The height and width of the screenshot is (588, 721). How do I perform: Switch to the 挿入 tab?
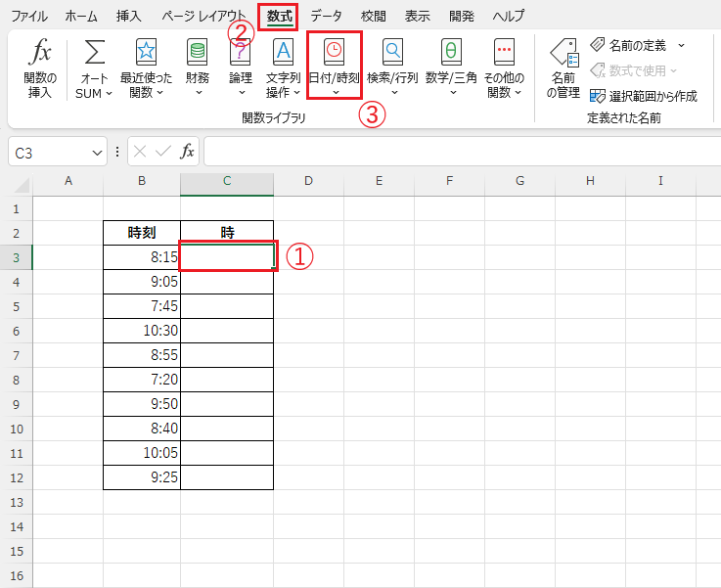point(129,16)
